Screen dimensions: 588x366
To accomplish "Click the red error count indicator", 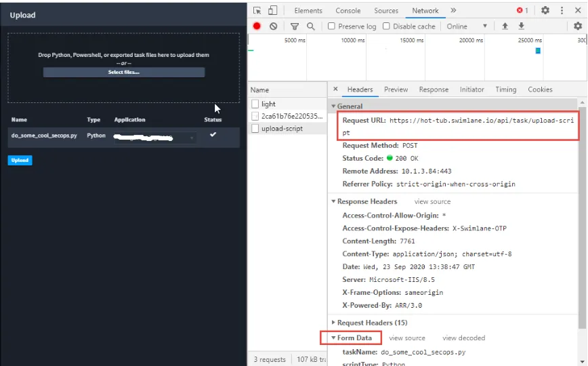I will (522, 11).
